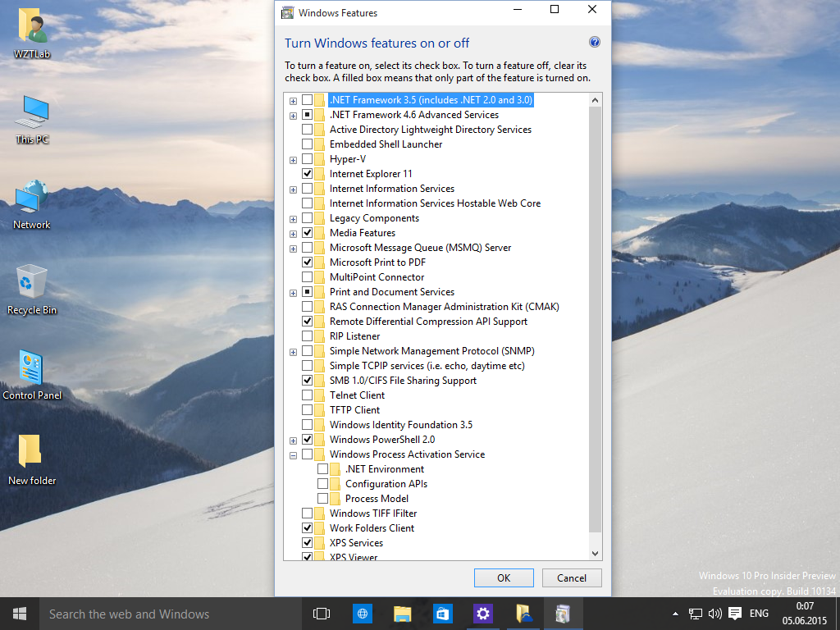Uncheck Microsoft Print to PDF
The width and height of the screenshot is (840, 630).
pos(307,262)
